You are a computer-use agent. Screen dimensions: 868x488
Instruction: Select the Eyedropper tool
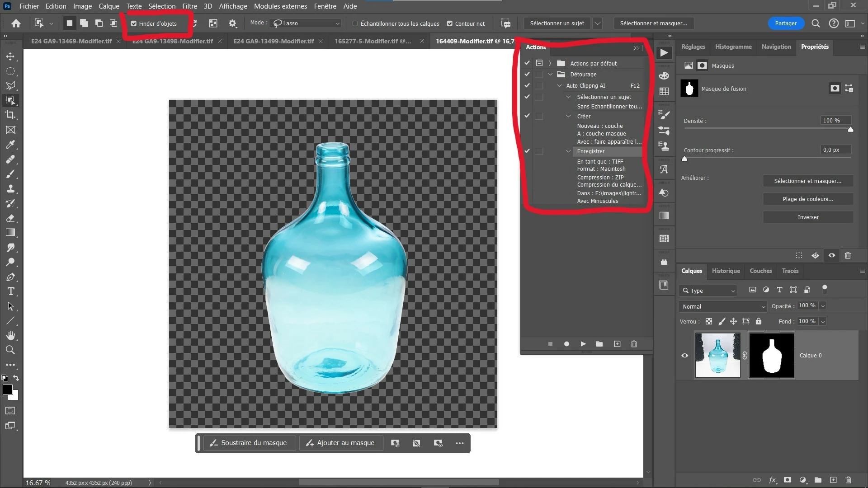click(x=10, y=145)
